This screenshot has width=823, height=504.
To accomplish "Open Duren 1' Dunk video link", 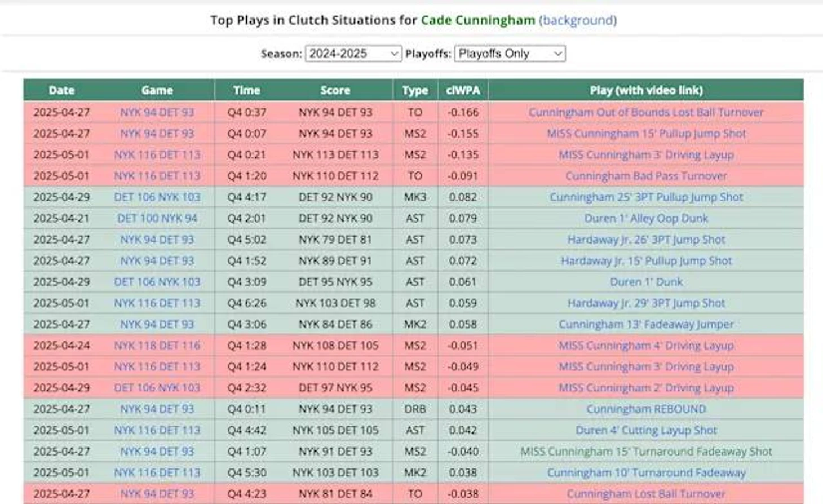I will (646, 282).
